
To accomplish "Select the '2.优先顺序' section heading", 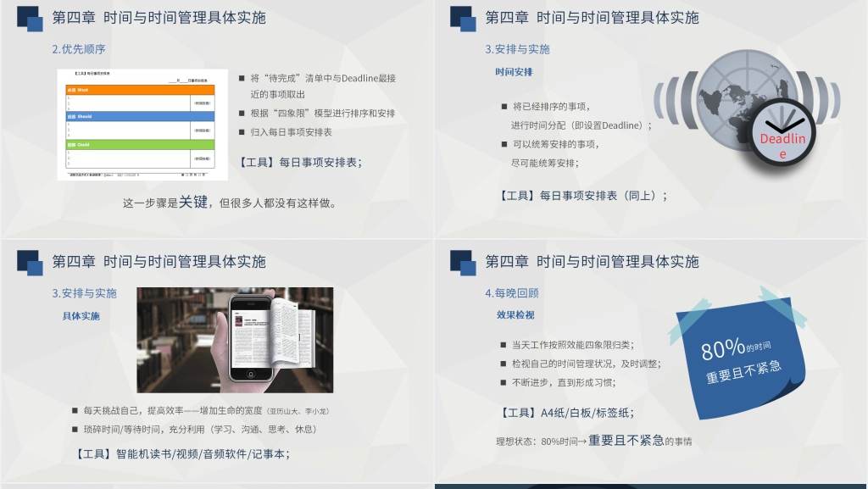I will click(79, 49).
